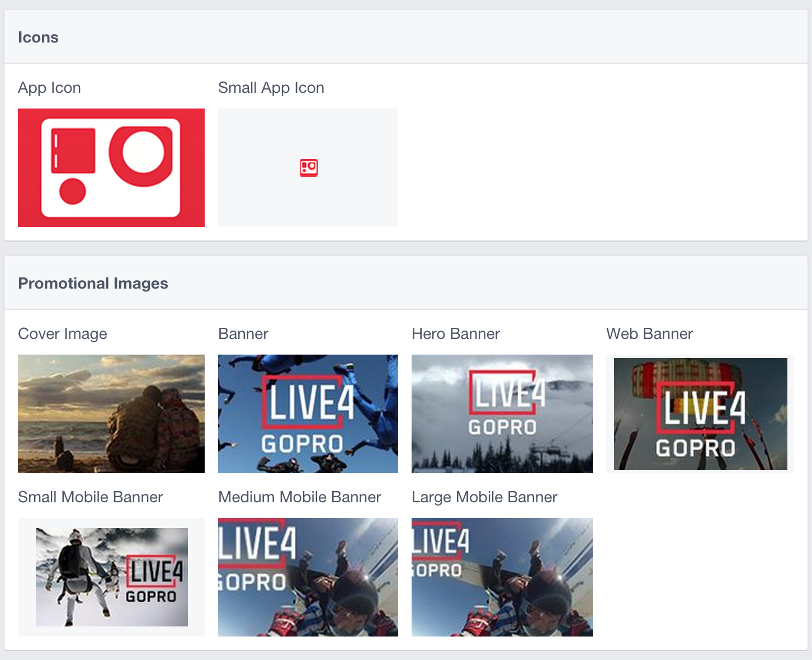Open the Web Banner parachute thumbnail

pyautogui.click(x=700, y=414)
